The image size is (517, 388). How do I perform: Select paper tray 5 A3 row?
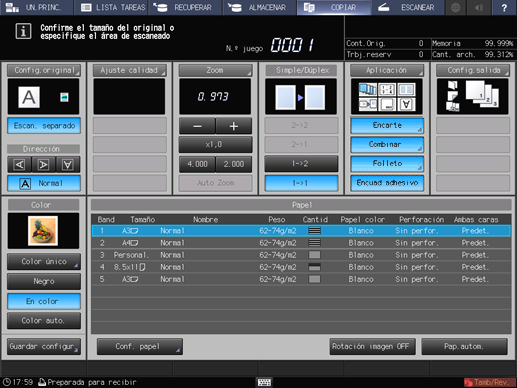pyautogui.click(x=301, y=279)
